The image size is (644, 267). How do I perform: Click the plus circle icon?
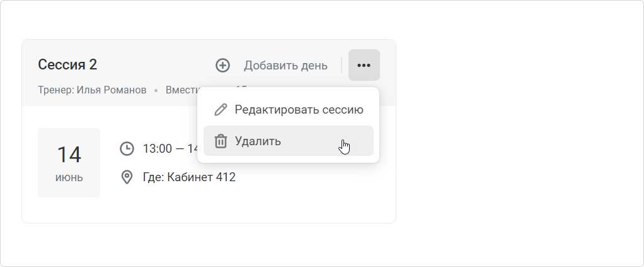tap(222, 66)
